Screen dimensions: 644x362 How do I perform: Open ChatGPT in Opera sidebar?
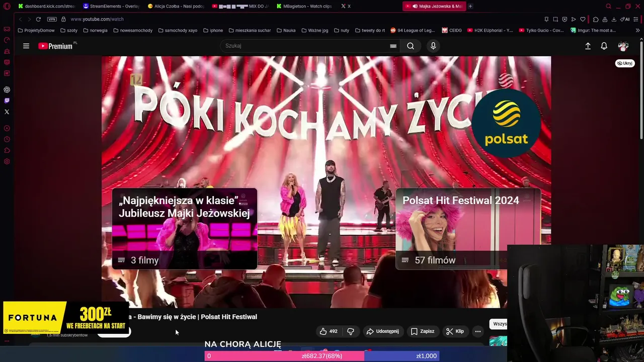pos(7,89)
